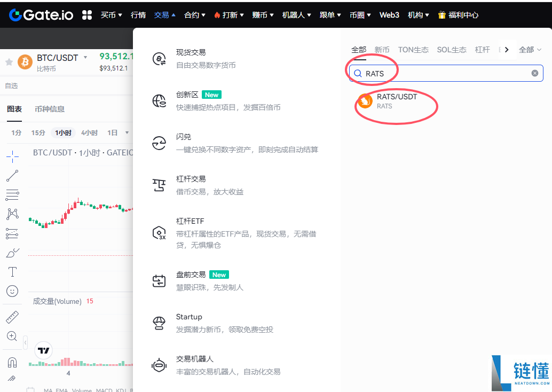Click the RATS coin icon

365,101
